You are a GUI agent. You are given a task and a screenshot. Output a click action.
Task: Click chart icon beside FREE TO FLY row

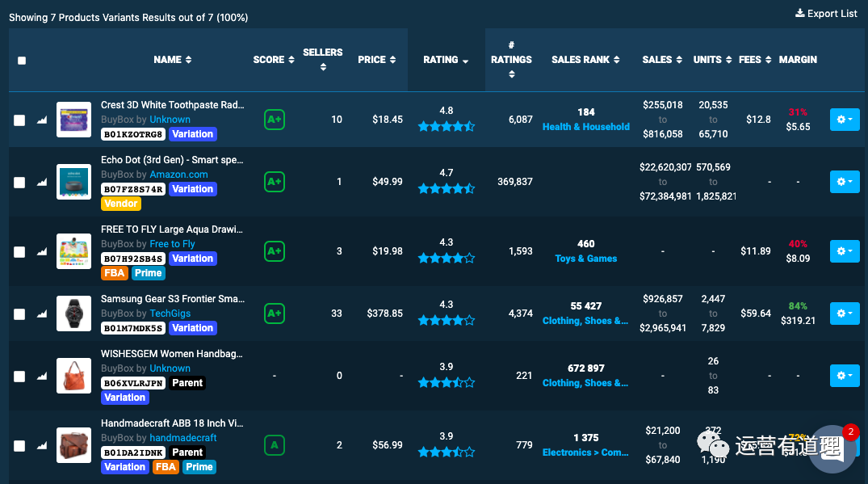click(42, 252)
